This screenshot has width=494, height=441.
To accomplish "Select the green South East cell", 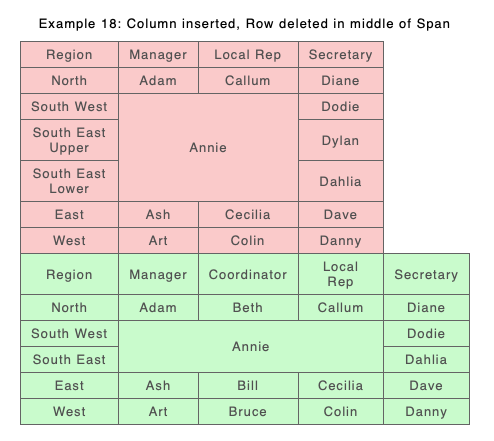I will point(69,359).
